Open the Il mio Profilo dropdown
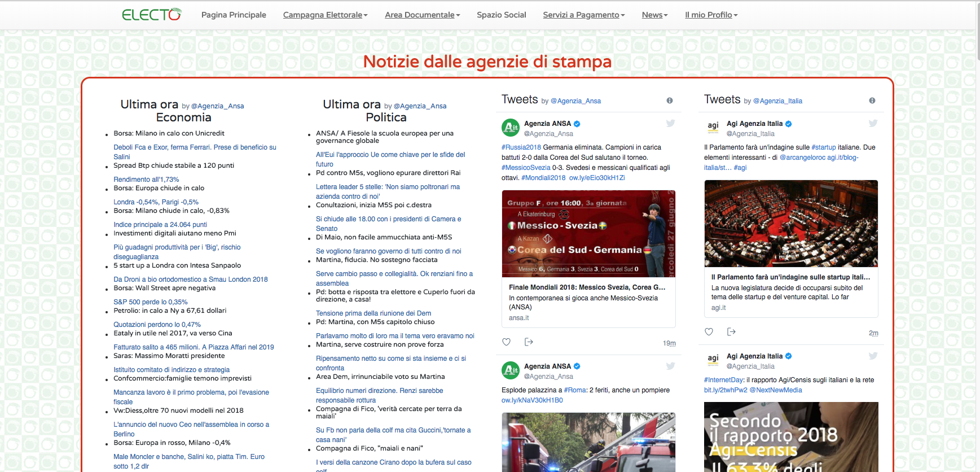The height and width of the screenshot is (472, 980). [711, 15]
